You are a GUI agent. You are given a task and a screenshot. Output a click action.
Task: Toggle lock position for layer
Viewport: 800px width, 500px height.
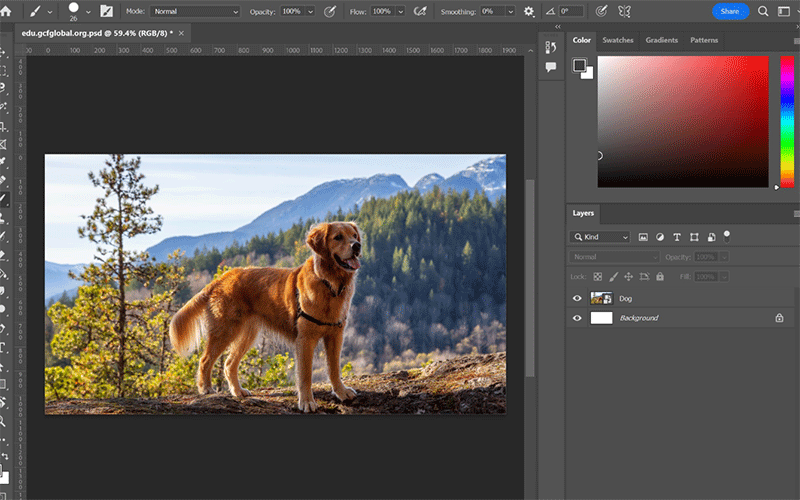[629, 277]
